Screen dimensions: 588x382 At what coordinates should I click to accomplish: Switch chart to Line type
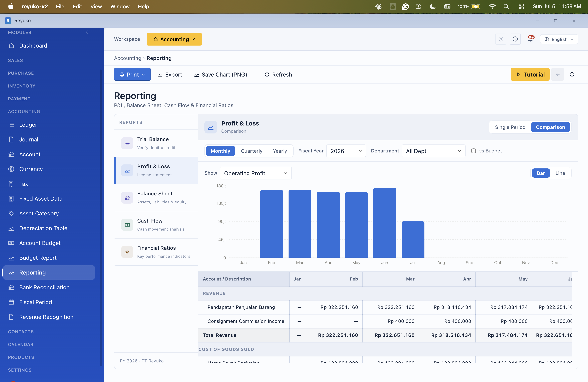[x=560, y=173]
